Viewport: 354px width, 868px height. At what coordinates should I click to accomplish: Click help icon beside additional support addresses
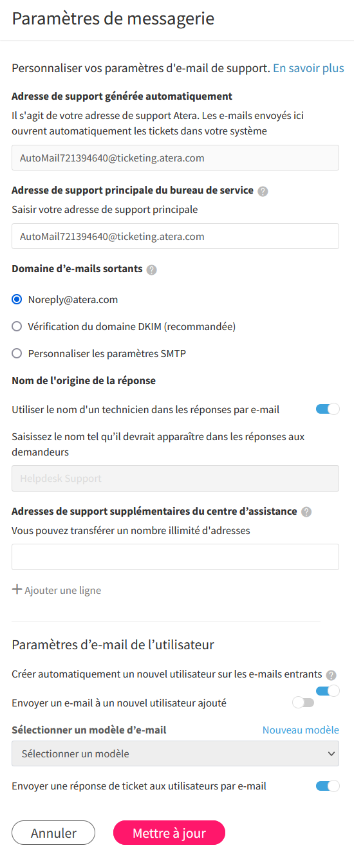[x=306, y=512]
